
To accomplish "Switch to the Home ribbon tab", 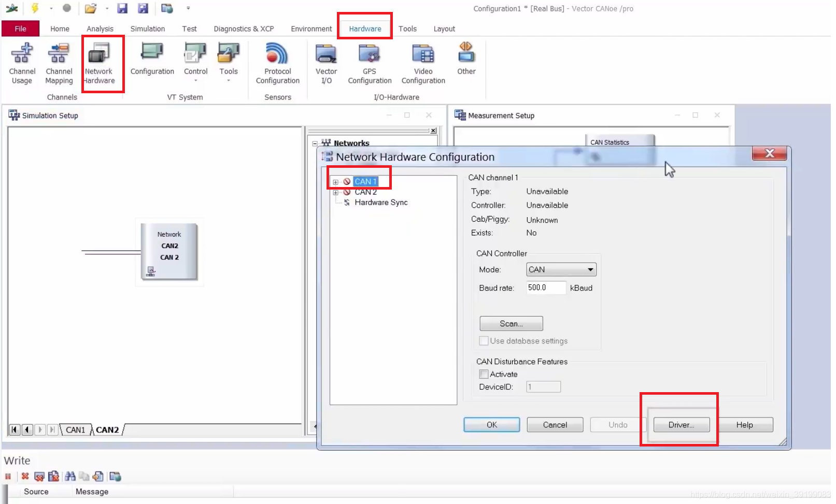I will [x=60, y=28].
